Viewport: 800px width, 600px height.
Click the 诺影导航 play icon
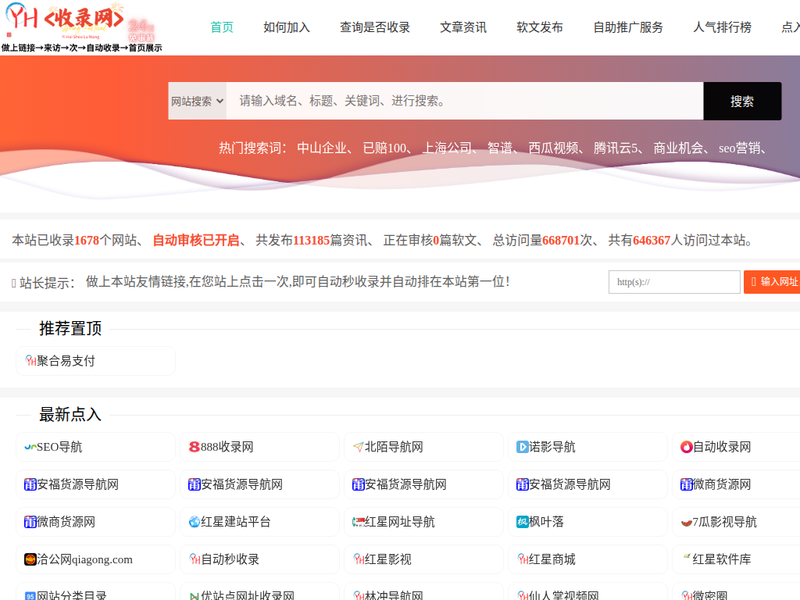[x=522, y=447]
